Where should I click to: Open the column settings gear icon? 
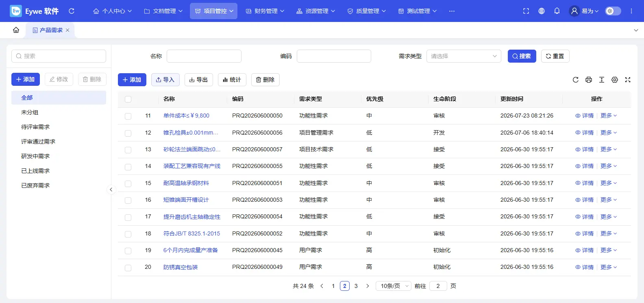[x=615, y=80]
